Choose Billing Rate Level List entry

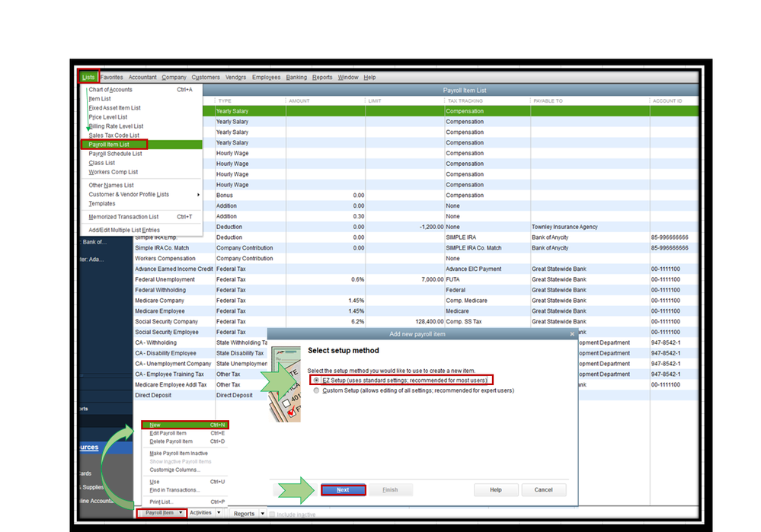[141, 126]
